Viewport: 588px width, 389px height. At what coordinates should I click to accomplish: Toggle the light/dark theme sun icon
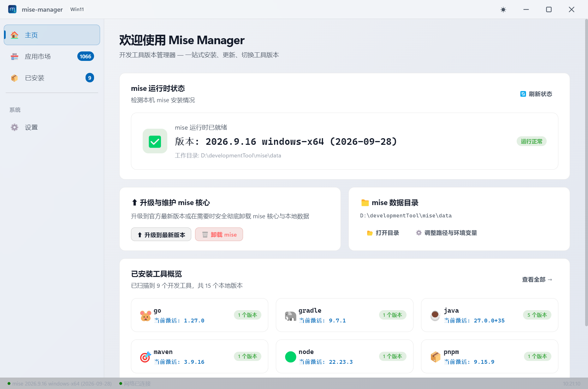(503, 9)
